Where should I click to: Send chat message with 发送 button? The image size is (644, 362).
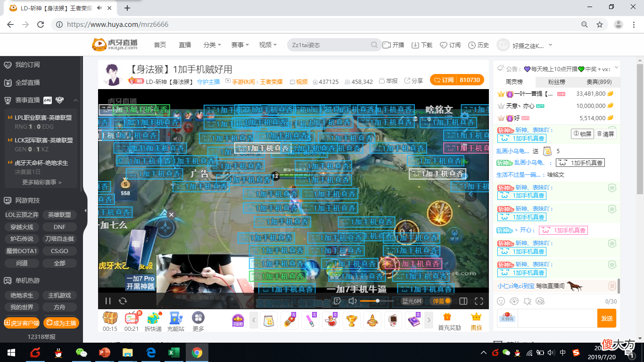[x=607, y=318]
